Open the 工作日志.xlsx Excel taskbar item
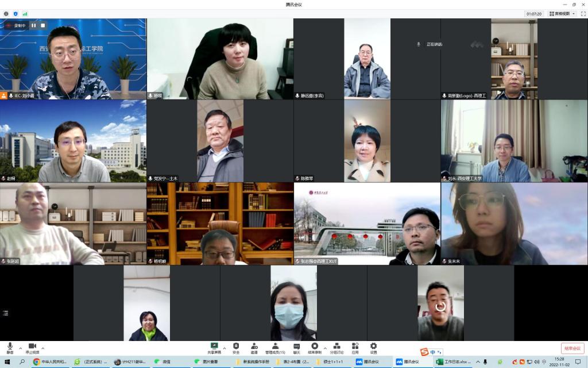The width and height of the screenshot is (588, 368). pos(454,362)
